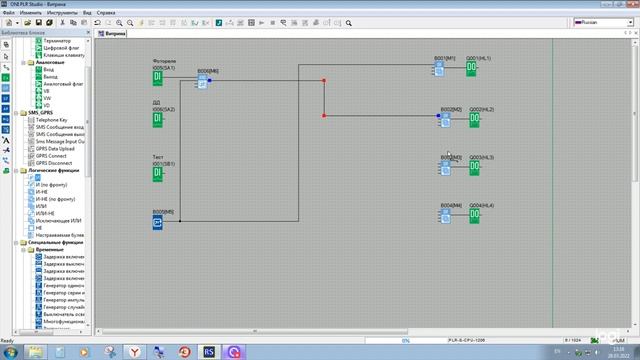Select GPRS Data Upload tree item
Image resolution: width=640 pixels, height=360 pixels.
click(x=55, y=149)
